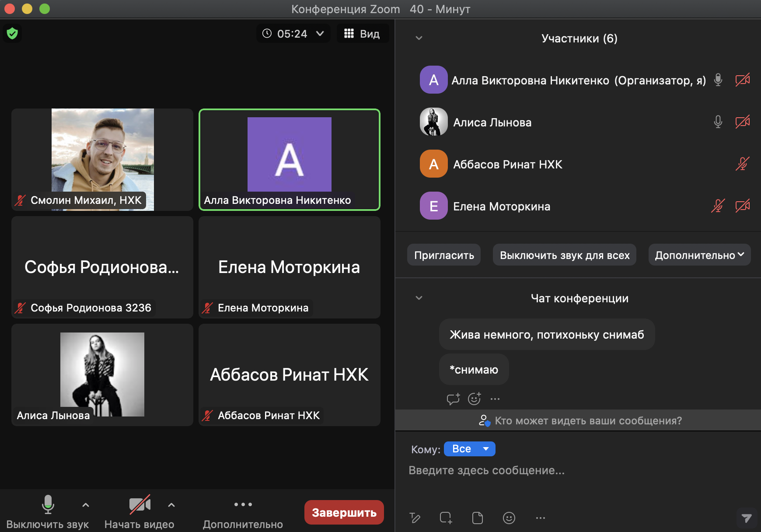Click Кто может видеть ваши сообщения link
Viewport: 761px width, 532px height.
588,420
